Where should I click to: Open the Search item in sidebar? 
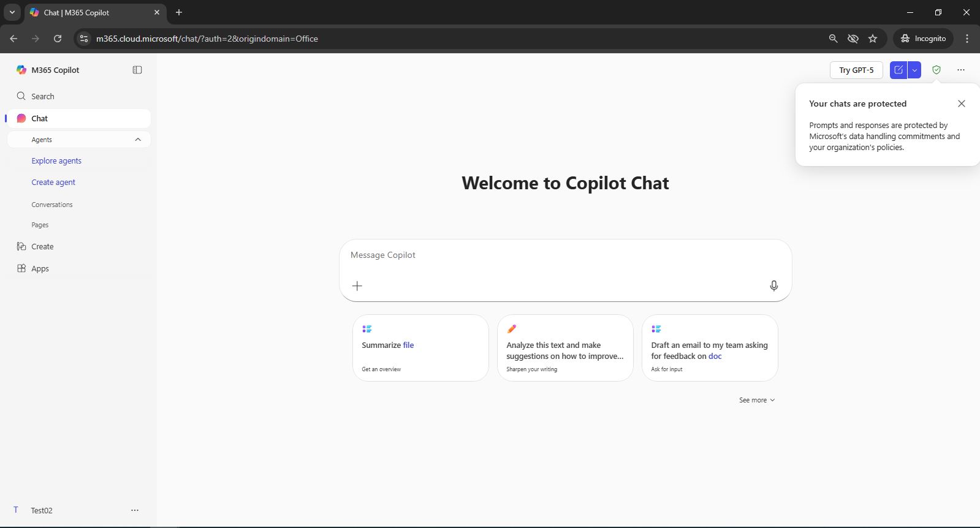click(43, 96)
